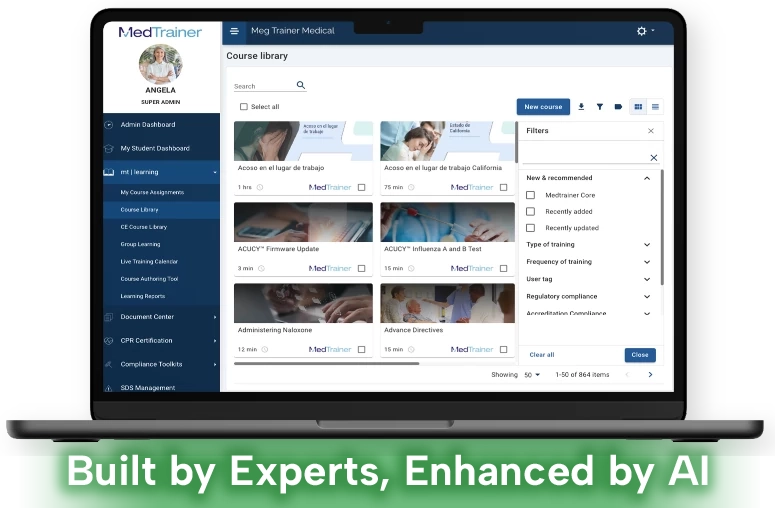Select CE Course Library in sidebar
The width and height of the screenshot is (775, 508).
point(144,227)
